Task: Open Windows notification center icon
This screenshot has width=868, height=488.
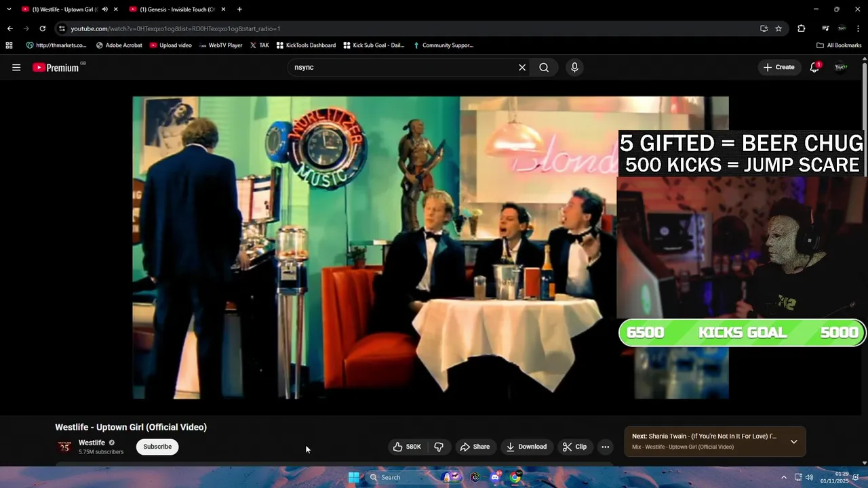Action: pos(856,477)
